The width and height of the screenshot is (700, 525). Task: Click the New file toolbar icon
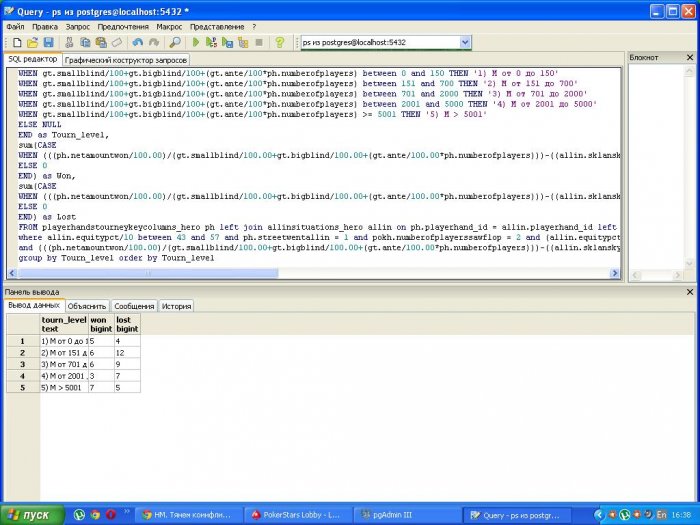click(x=17, y=43)
